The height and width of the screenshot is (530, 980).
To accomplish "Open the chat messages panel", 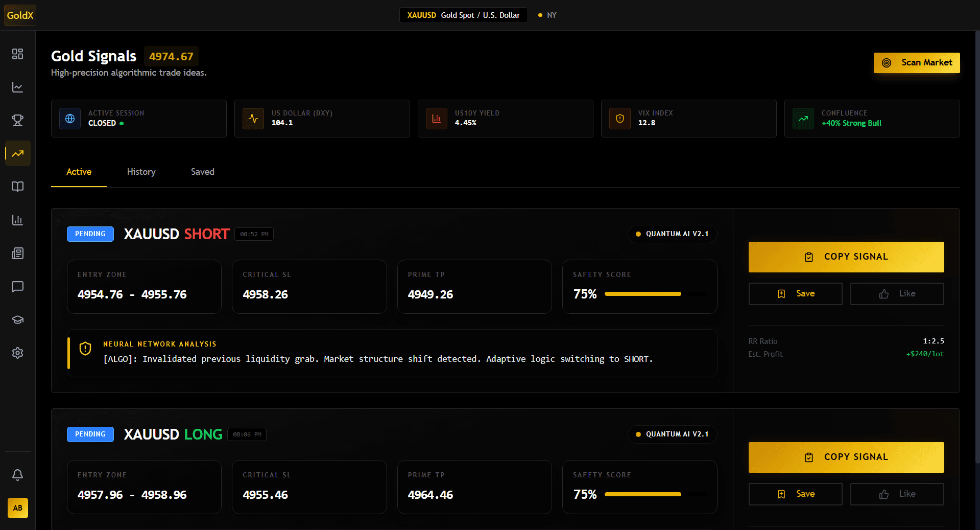I will pyautogui.click(x=17, y=286).
